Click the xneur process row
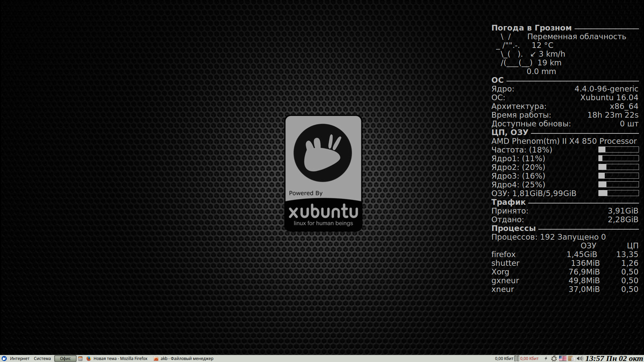The width and height of the screenshot is (644, 362). click(565, 289)
